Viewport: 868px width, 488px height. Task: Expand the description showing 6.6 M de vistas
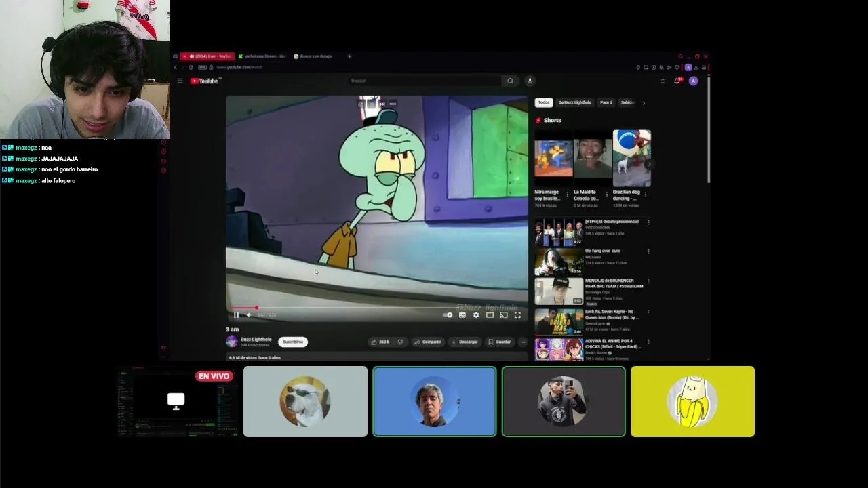377,357
